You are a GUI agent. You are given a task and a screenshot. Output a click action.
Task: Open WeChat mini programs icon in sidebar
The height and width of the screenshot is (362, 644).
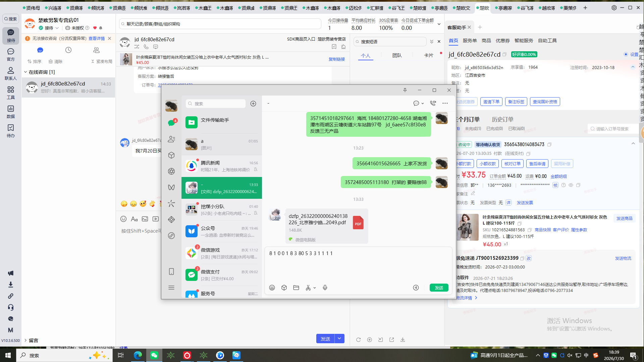(171, 236)
